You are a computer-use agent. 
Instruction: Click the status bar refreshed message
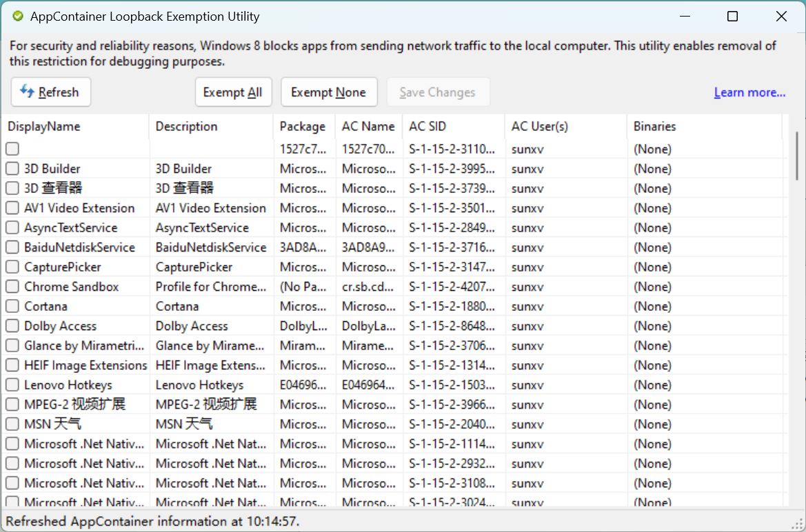tap(152, 521)
